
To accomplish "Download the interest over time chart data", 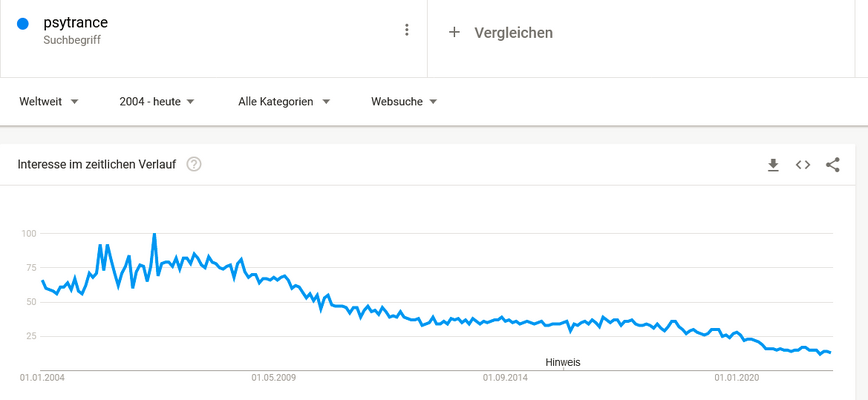I will [773, 165].
